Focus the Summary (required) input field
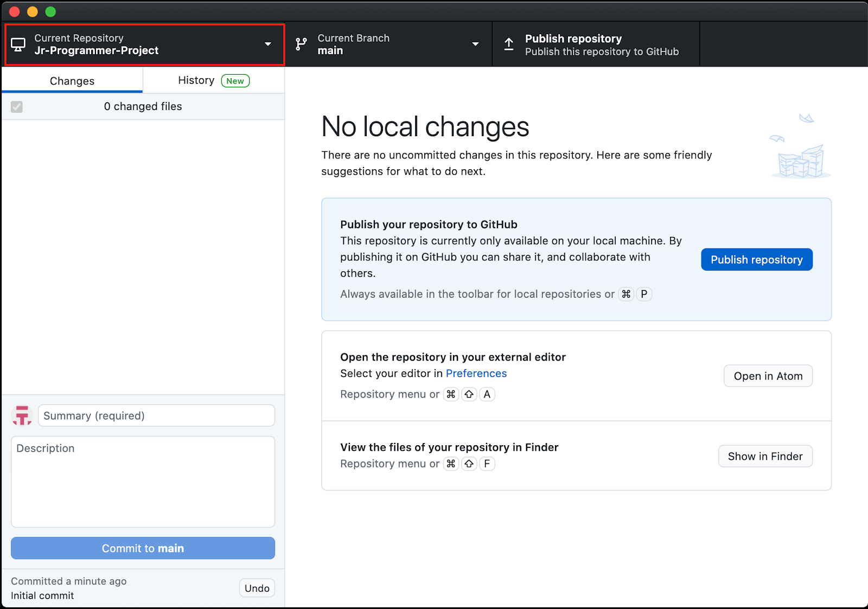The height and width of the screenshot is (609, 868). click(156, 416)
